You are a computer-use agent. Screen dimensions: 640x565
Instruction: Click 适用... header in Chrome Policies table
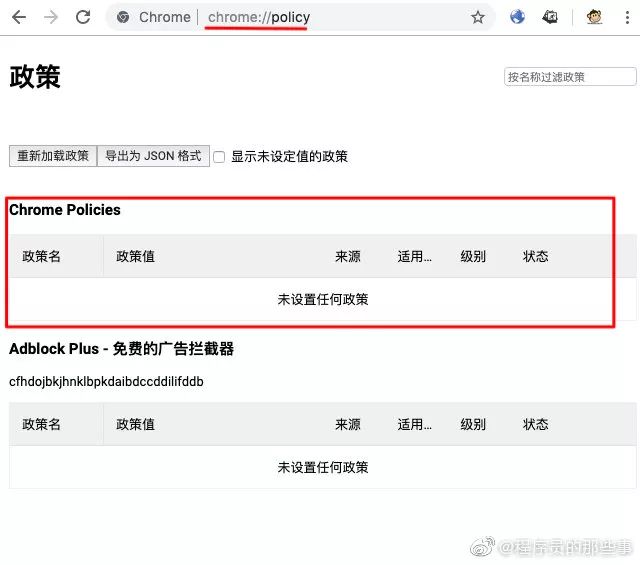pyautogui.click(x=415, y=256)
